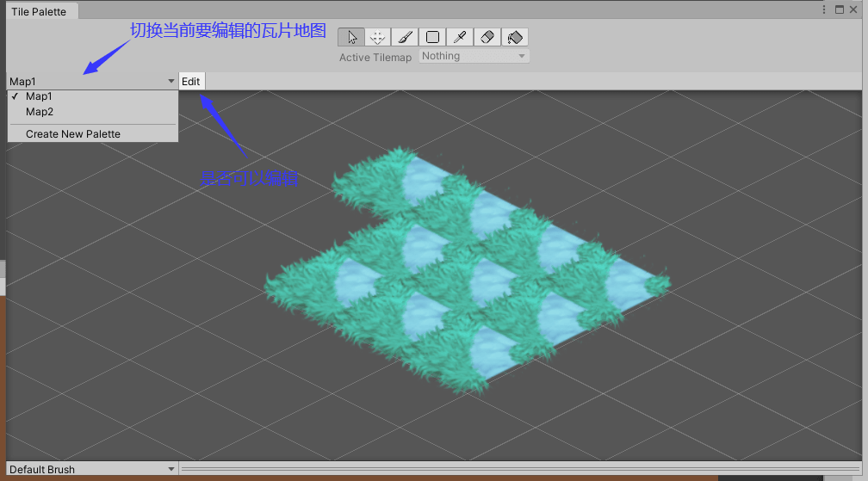868x481 pixels.
Task: Pick the Box Fill rectangle tool
Action: coord(432,37)
